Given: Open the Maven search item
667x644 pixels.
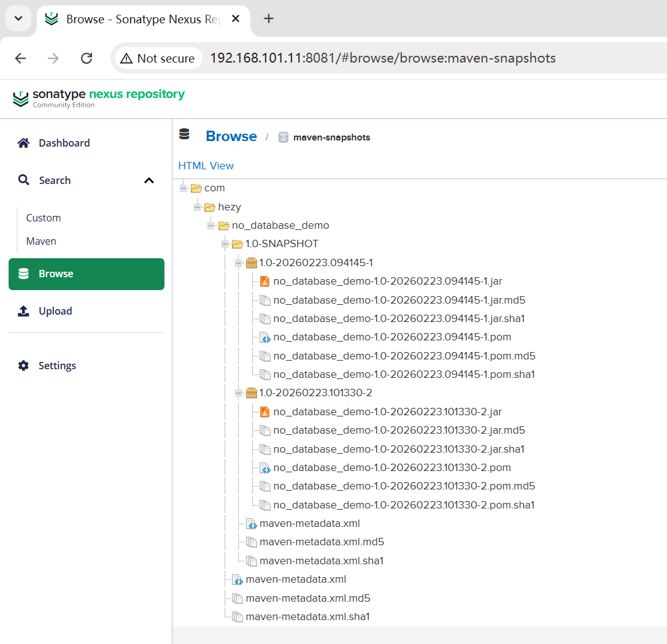Looking at the screenshot, I should pos(41,241).
